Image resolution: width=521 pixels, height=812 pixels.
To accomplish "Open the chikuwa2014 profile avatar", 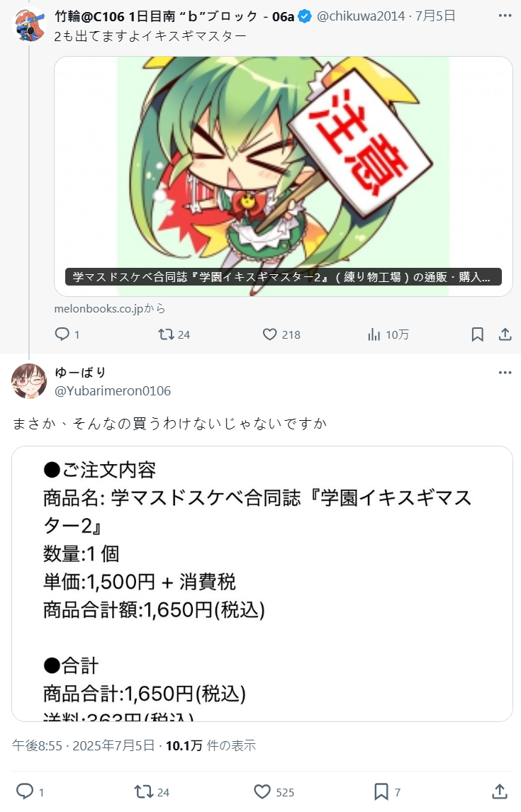I will click(x=29, y=24).
